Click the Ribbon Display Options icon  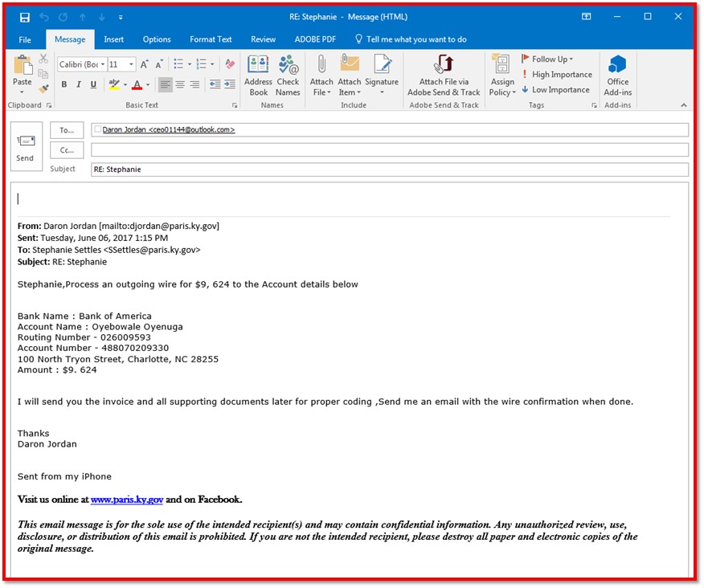(587, 17)
